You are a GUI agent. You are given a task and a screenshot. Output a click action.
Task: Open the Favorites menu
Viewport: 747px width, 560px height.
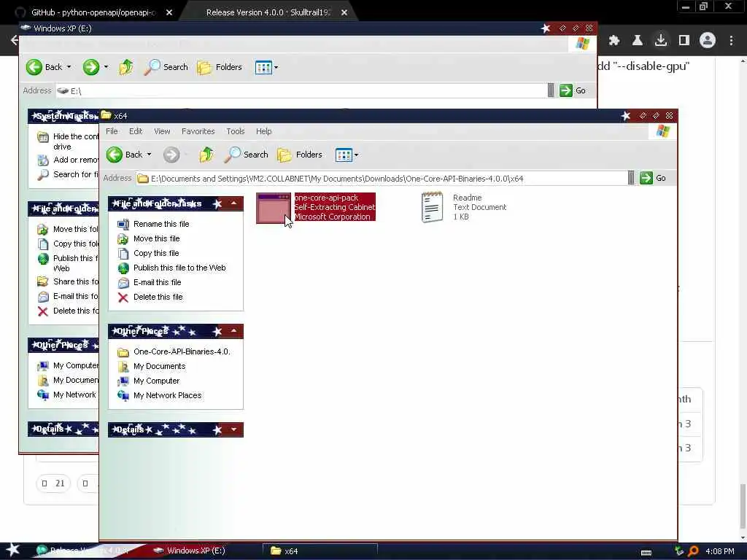[198, 131]
